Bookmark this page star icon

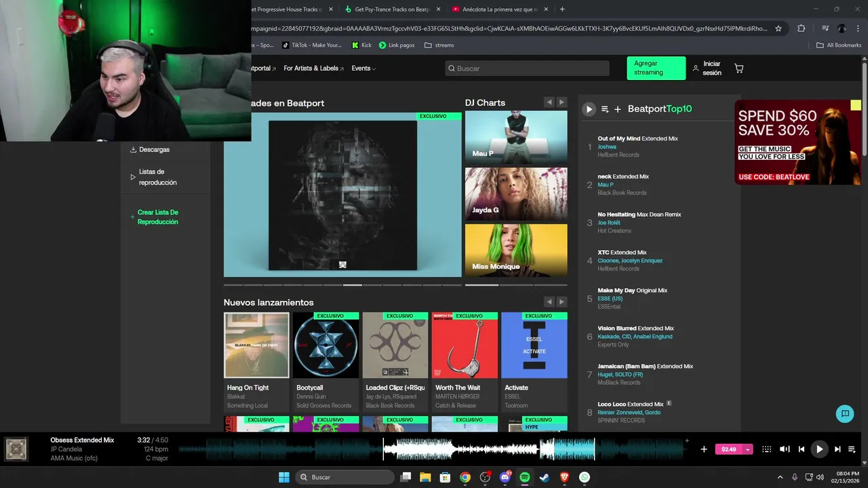click(778, 28)
